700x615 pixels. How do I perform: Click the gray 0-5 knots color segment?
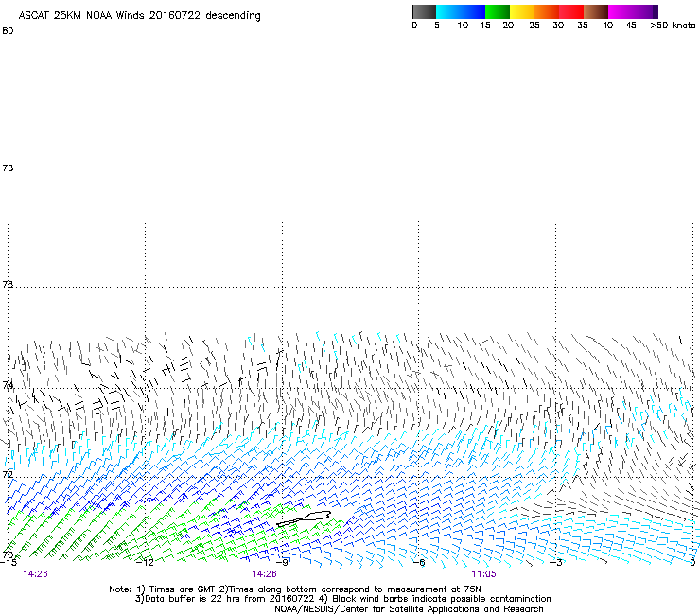coord(424,11)
